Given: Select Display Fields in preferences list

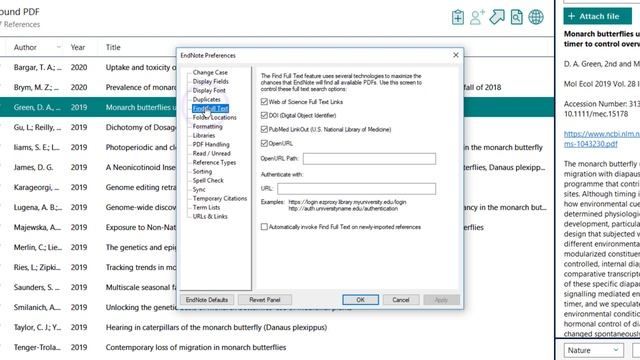Looking at the screenshot, I should 210,81.
